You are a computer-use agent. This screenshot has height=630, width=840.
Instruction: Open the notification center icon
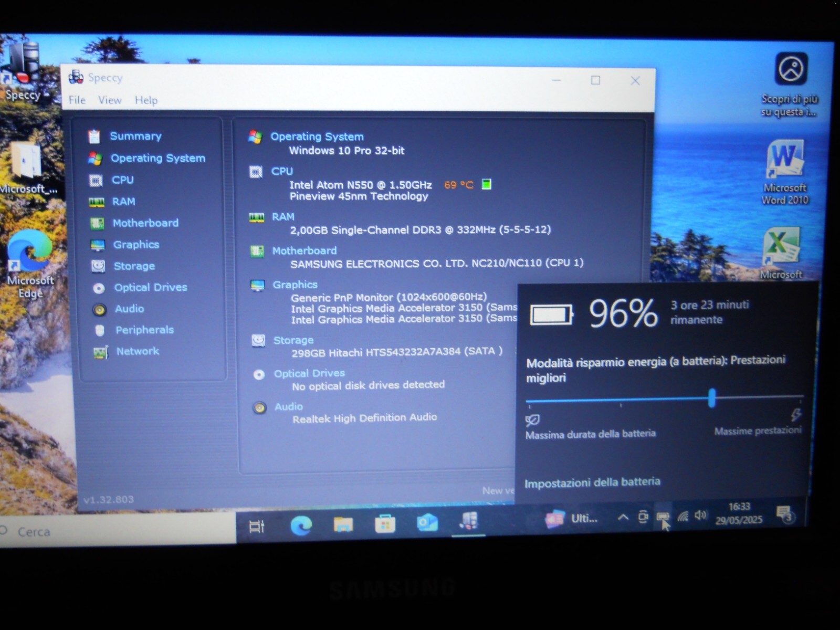click(785, 514)
